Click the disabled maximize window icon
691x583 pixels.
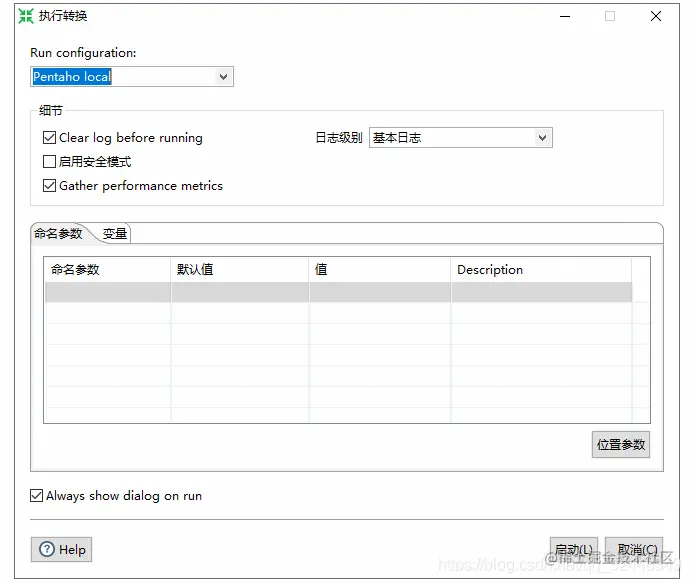pos(610,16)
